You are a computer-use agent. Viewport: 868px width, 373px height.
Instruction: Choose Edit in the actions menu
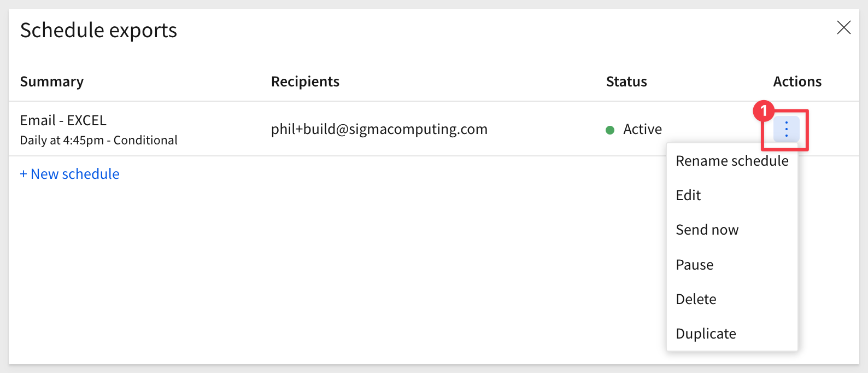click(732, 195)
